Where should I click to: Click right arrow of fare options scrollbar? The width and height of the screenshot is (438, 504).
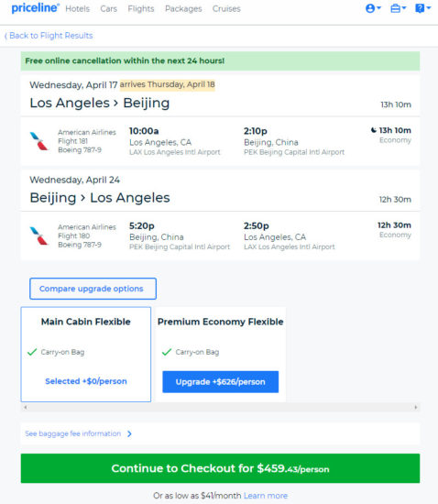point(416,407)
